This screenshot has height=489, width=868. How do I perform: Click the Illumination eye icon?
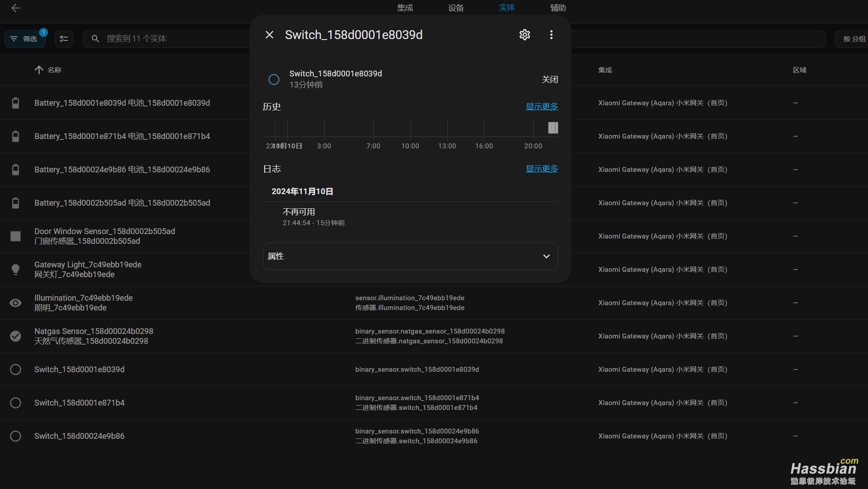(16, 303)
